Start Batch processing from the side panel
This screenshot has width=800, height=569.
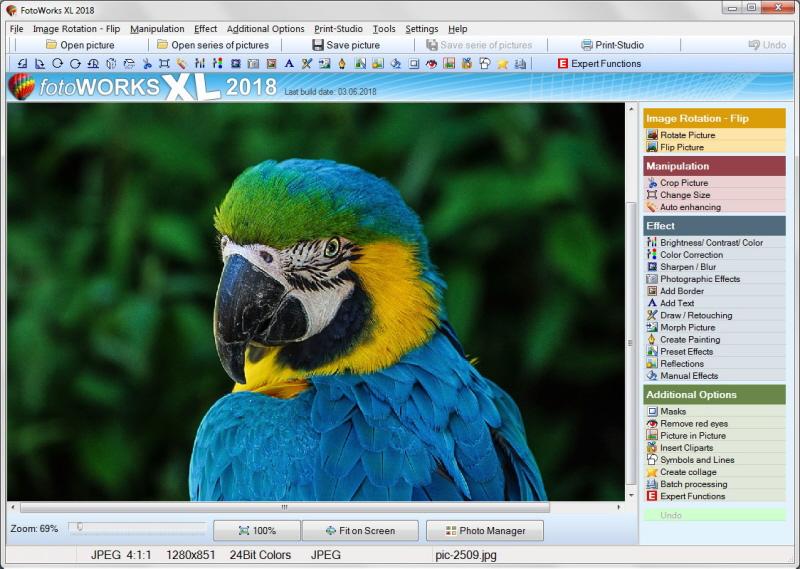693,484
